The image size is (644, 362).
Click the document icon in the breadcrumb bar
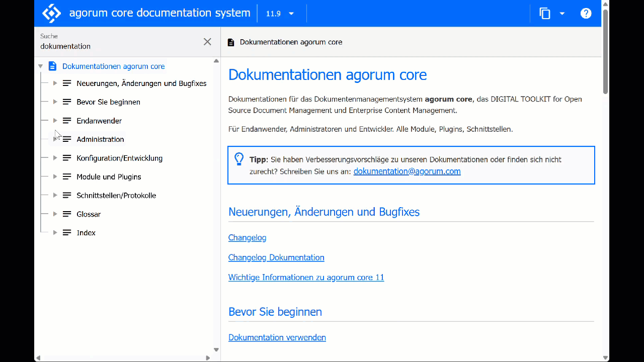(x=231, y=42)
